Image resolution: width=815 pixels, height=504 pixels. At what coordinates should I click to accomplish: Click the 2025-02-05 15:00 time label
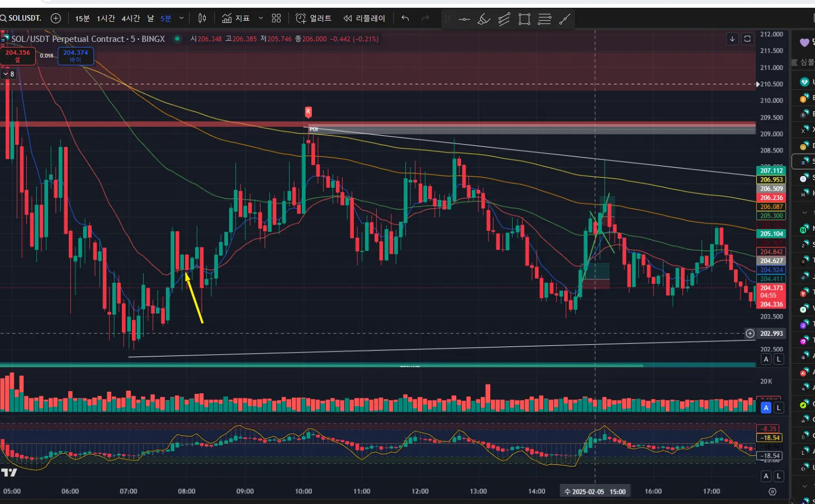pos(595,491)
